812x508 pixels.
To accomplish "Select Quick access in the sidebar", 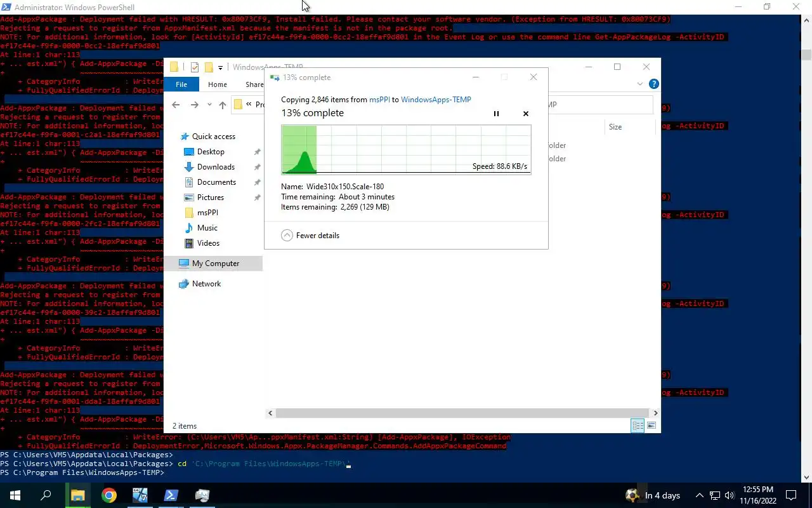I will (x=214, y=137).
